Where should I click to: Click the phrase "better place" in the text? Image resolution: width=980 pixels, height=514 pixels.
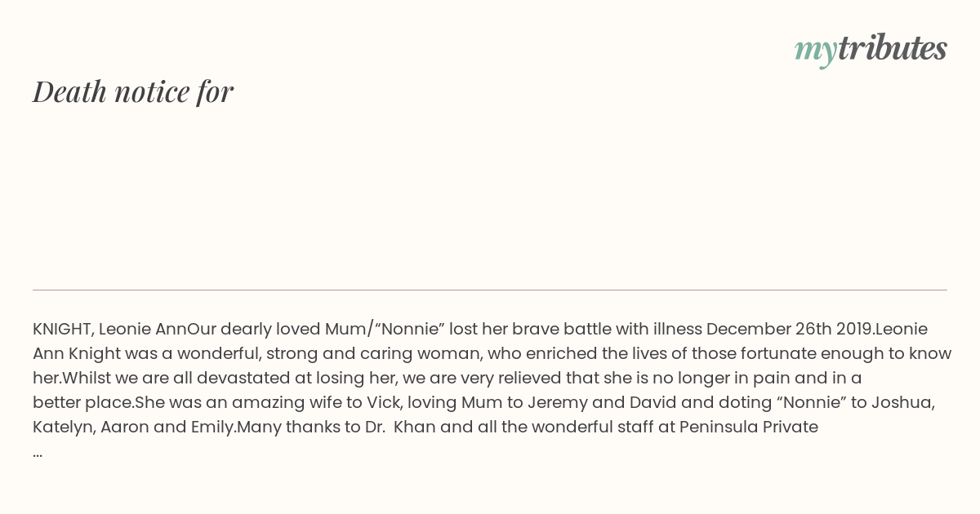point(82,403)
